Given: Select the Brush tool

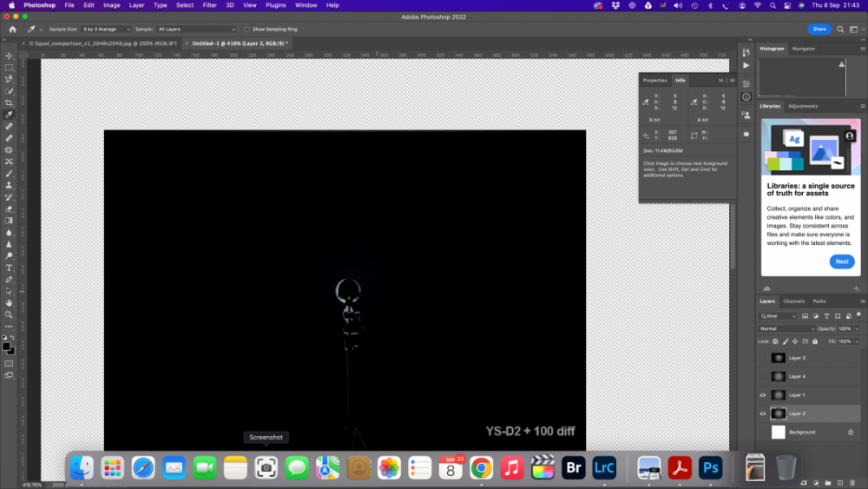Looking at the screenshot, I should [9, 174].
